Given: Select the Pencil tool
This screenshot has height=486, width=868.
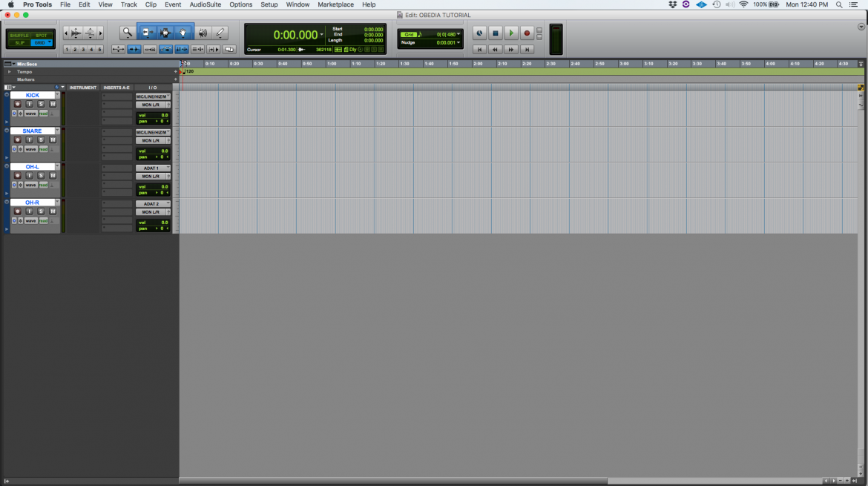Looking at the screenshot, I should tap(220, 32).
